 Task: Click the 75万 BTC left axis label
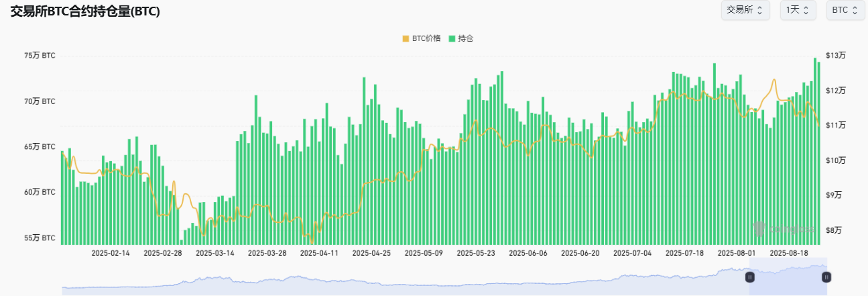(40, 56)
